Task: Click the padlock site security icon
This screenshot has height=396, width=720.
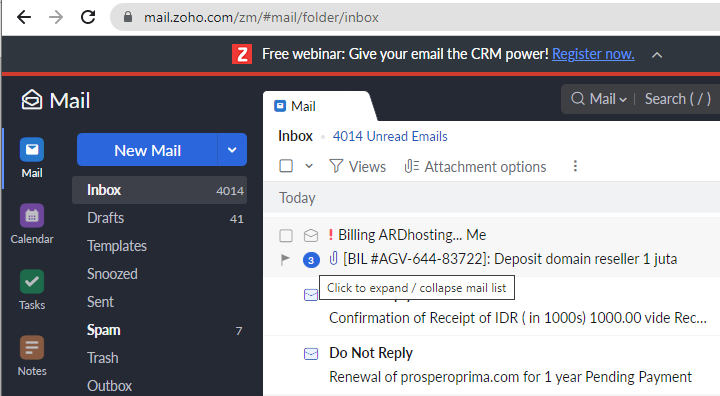Action: 128,17
